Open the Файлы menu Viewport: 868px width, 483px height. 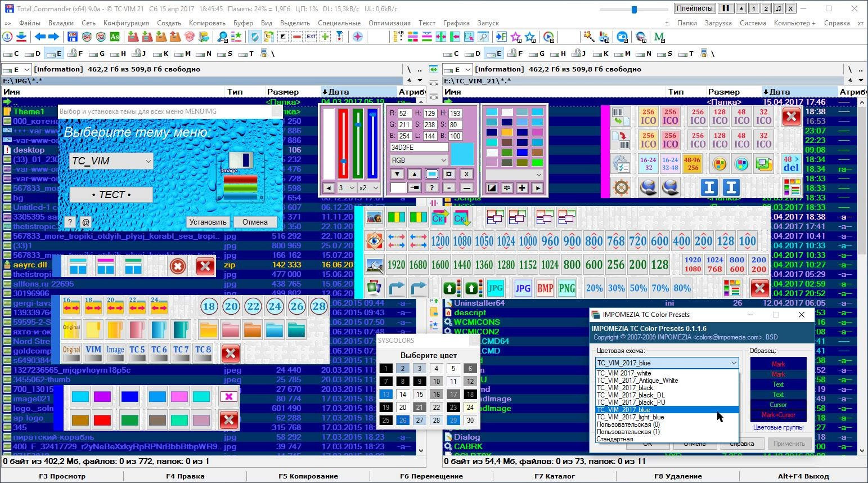pos(29,23)
